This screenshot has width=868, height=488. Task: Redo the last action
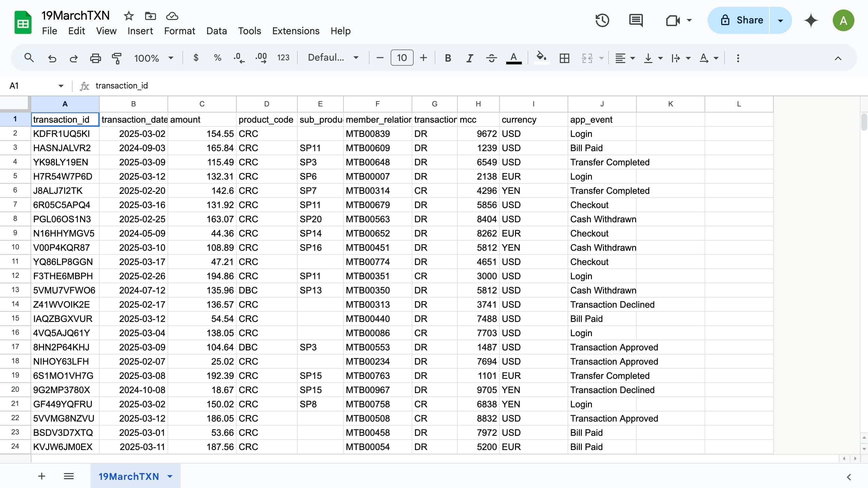74,58
